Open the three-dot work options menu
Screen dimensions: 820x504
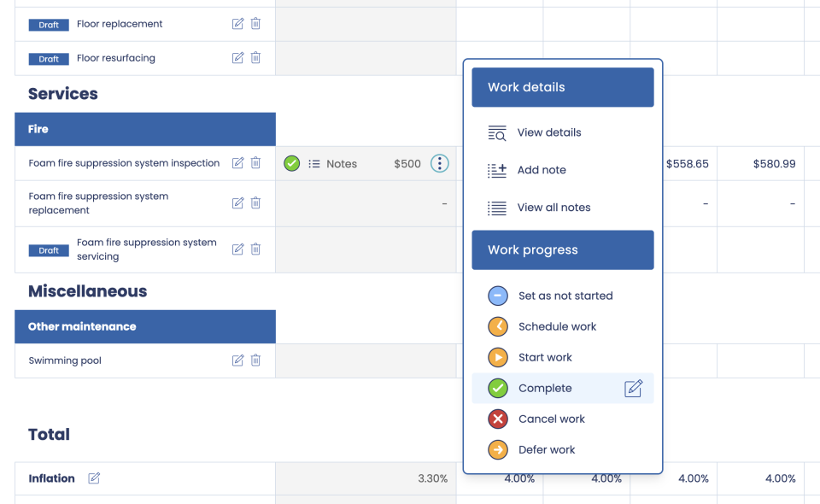pyautogui.click(x=439, y=163)
